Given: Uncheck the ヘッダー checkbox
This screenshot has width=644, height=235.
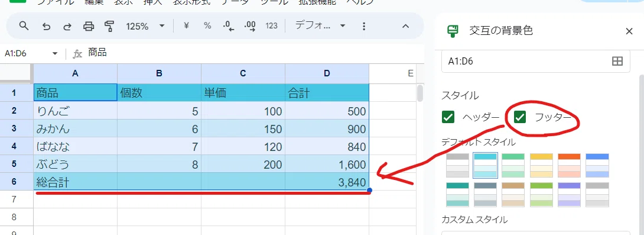Looking at the screenshot, I should click(448, 117).
